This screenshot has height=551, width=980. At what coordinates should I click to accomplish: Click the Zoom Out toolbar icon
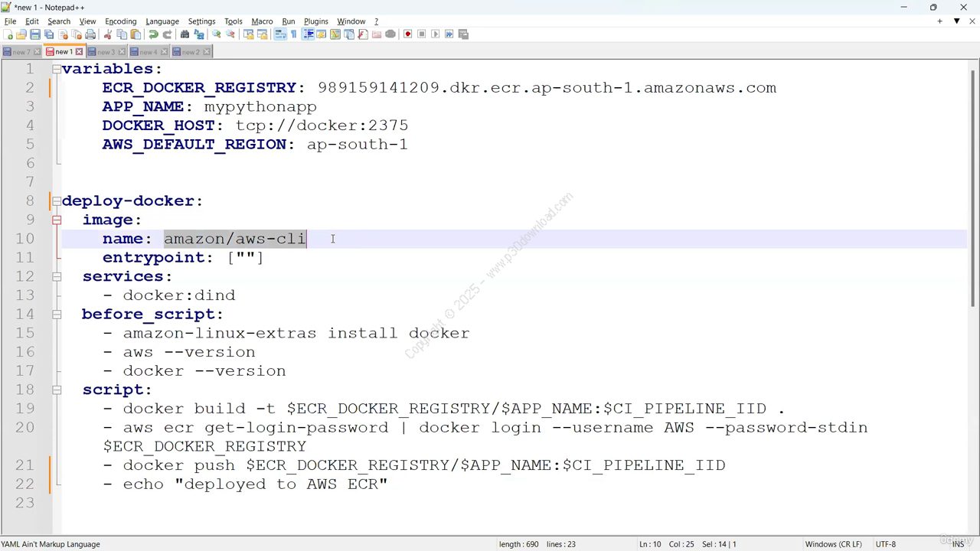point(230,34)
